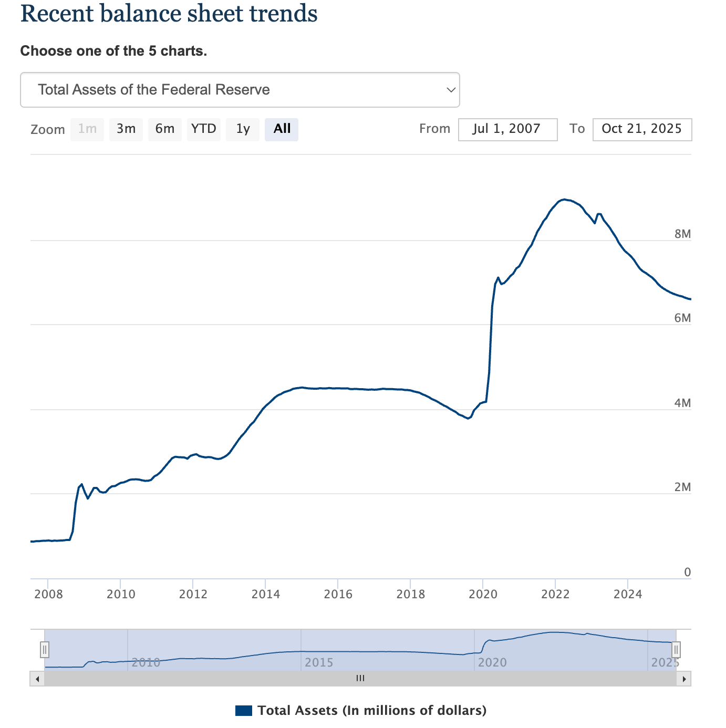Set zoom to 1y
Viewport: 726px width, 728px height.
pos(243,129)
